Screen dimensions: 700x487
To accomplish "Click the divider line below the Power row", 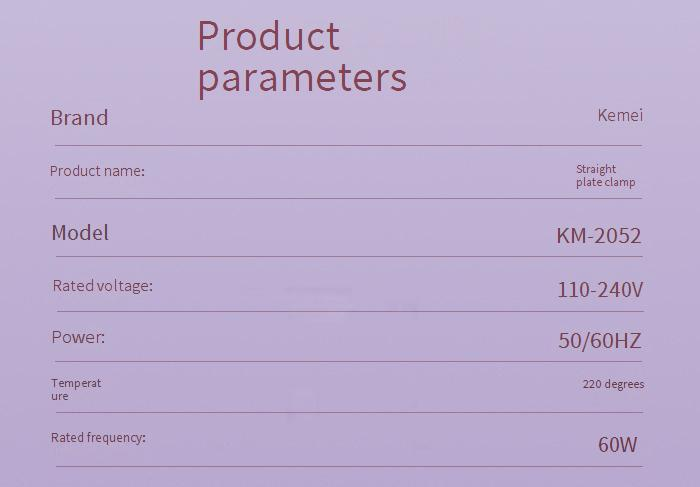I will [x=348, y=361].
